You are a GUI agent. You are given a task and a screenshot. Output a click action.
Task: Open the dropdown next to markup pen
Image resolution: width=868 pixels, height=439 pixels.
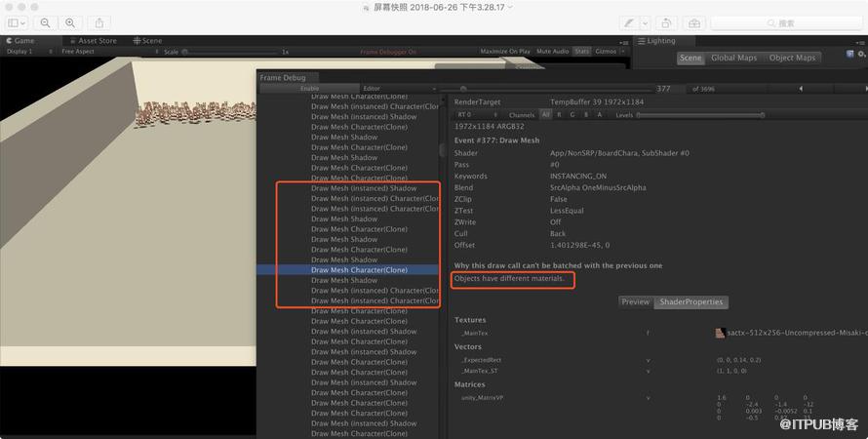[x=645, y=23]
